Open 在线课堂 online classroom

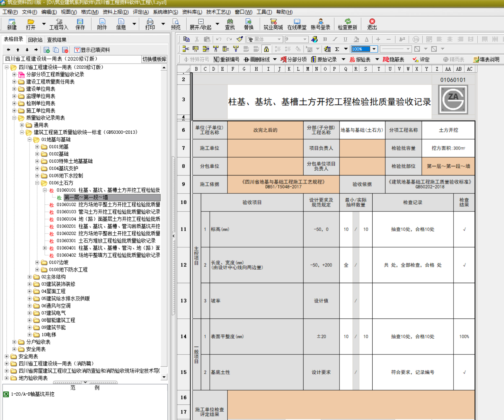point(297,24)
